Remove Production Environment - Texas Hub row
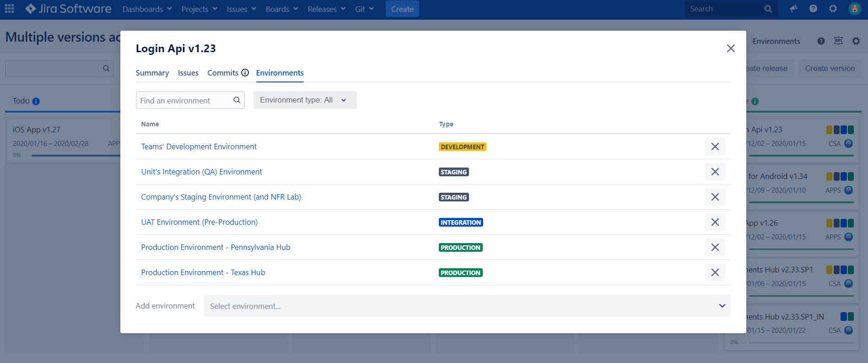Viewport: 868px width, 363px height. tap(715, 272)
